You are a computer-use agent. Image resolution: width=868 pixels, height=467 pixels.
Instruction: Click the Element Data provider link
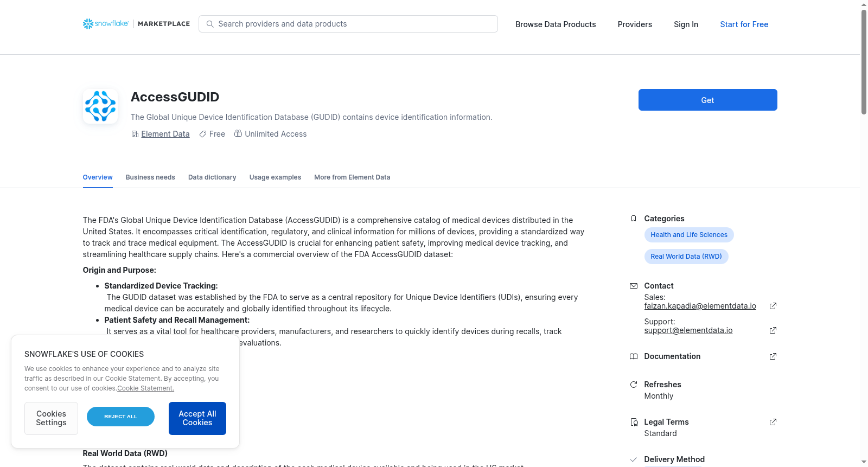tap(165, 134)
